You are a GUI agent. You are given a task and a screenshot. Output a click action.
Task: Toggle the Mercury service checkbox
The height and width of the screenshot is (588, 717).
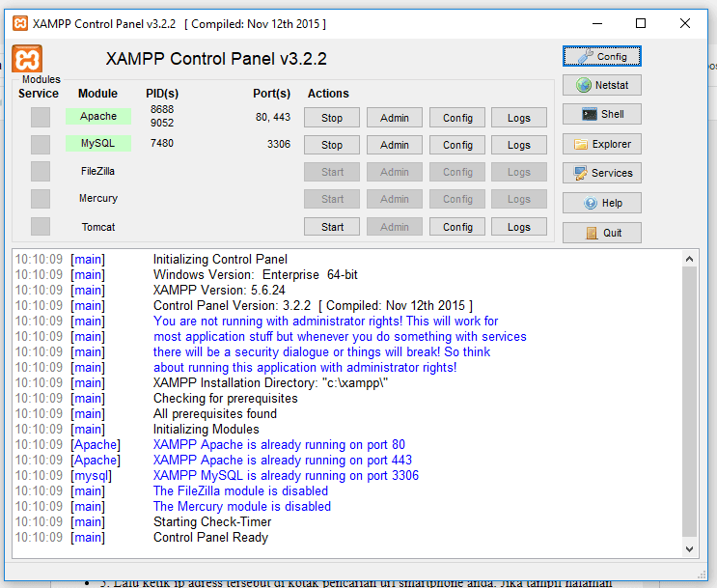[41, 199]
